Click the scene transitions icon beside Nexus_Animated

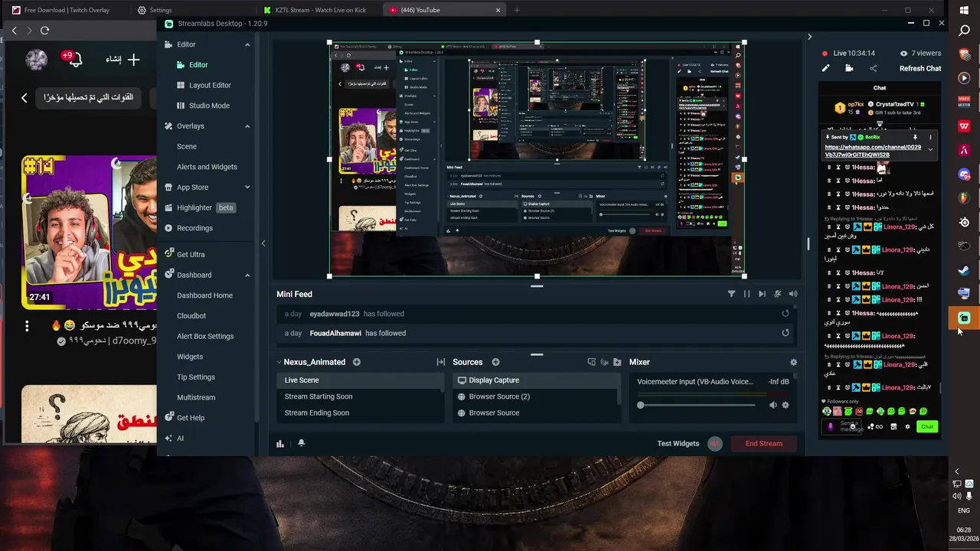click(x=441, y=362)
